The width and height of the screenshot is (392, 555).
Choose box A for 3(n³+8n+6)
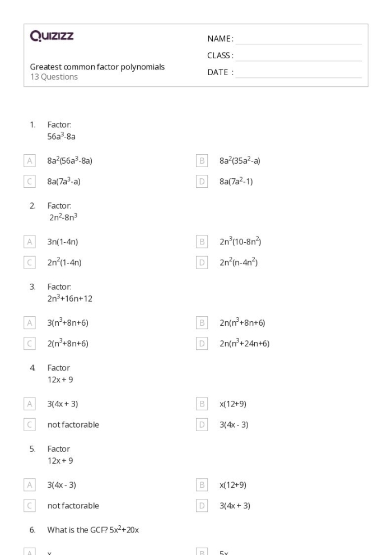pyautogui.click(x=30, y=323)
